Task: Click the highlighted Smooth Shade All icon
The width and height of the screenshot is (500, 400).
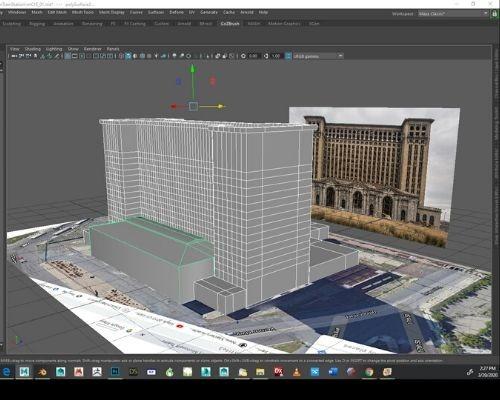Action: pyautogui.click(x=128, y=56)
